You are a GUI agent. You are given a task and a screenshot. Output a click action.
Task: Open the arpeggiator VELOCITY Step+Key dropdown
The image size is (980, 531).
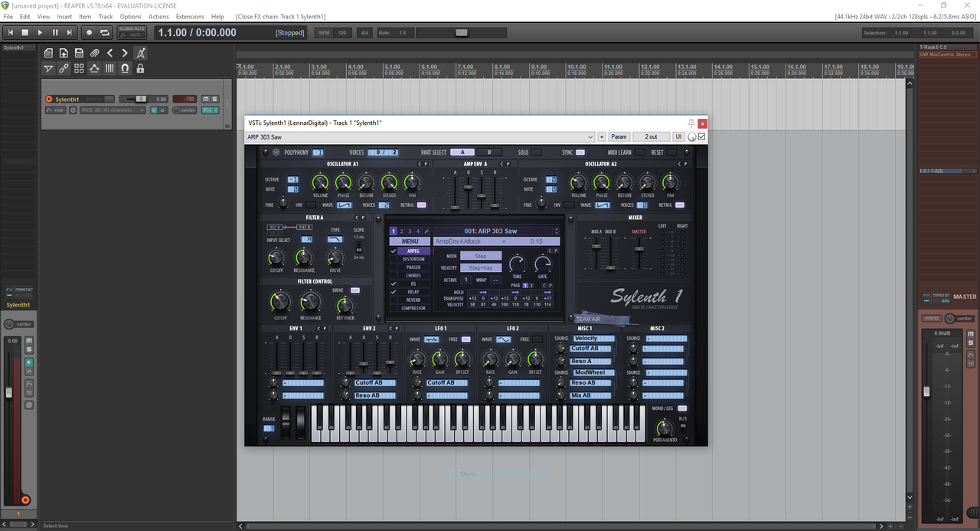(x=481, y=268)
